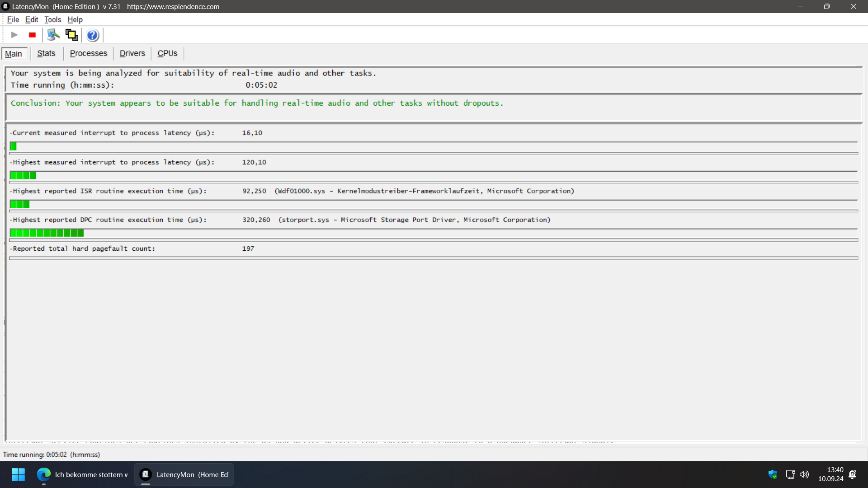Screen dimensions: 868x488
Task: Open the Drivers tab
Action: point(132,53)
